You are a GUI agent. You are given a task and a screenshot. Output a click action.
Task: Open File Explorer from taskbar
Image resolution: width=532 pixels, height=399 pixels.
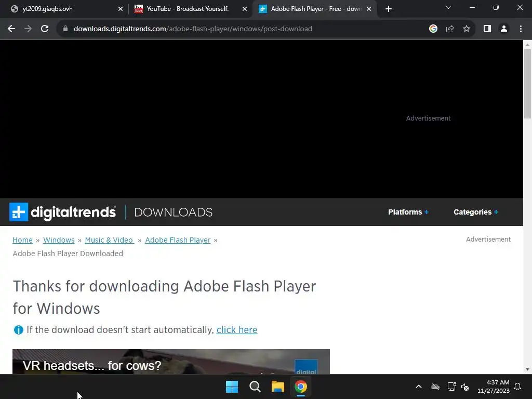(x=278, y=387)
